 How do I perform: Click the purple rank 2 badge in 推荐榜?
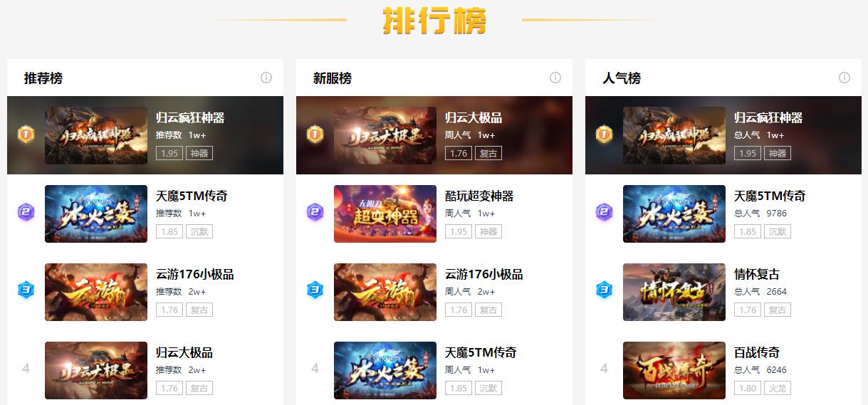(x=26, y=212)
